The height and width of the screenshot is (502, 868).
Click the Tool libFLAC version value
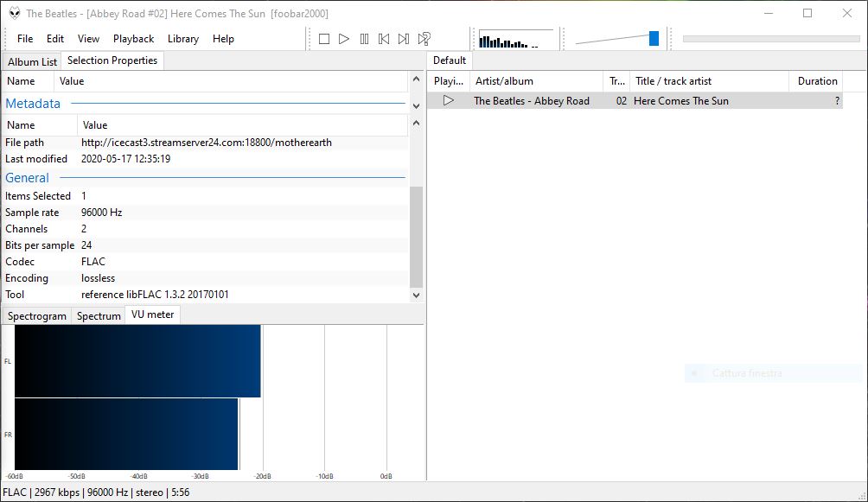[x=155, y=295]
